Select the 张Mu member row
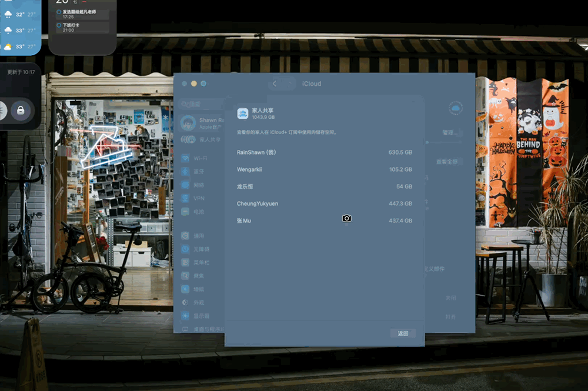The image size is (588, 391). (325, 220)
